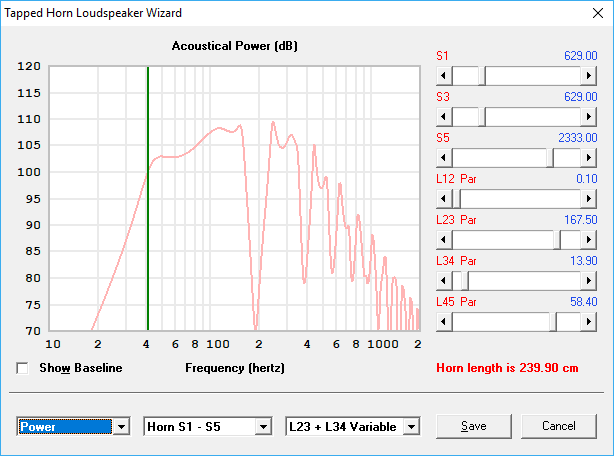Close the Tapped Horn Loudspeaker Wizard window
This screenshot has height=456, width=614.
[598, 13]
